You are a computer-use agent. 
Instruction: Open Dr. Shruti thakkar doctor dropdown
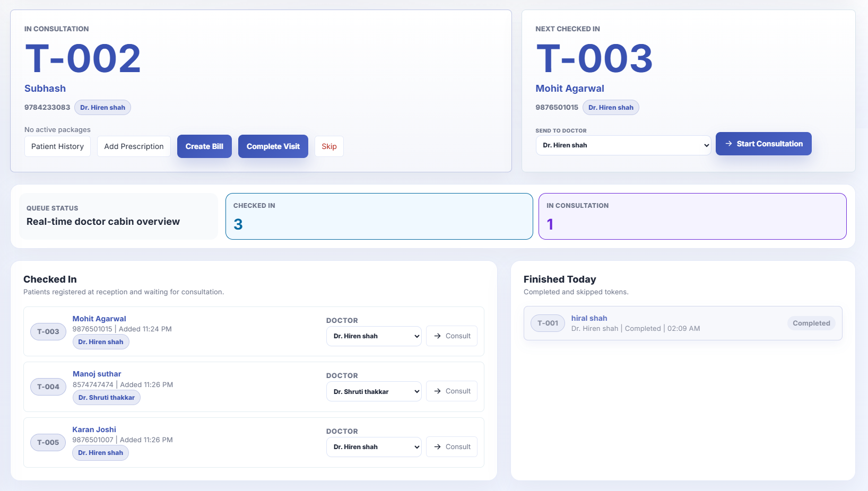click(374, 392)
